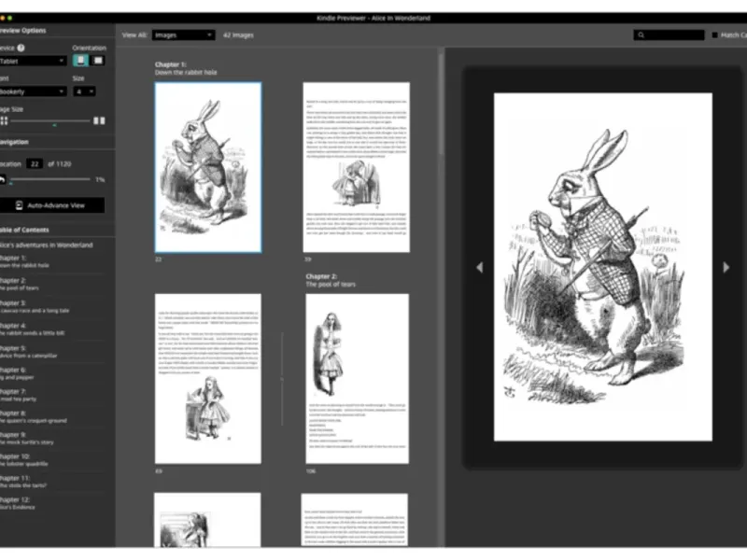
Task: Open the View All dropdown set to Images
Action: pyautogui.click(x=183, y=35)
